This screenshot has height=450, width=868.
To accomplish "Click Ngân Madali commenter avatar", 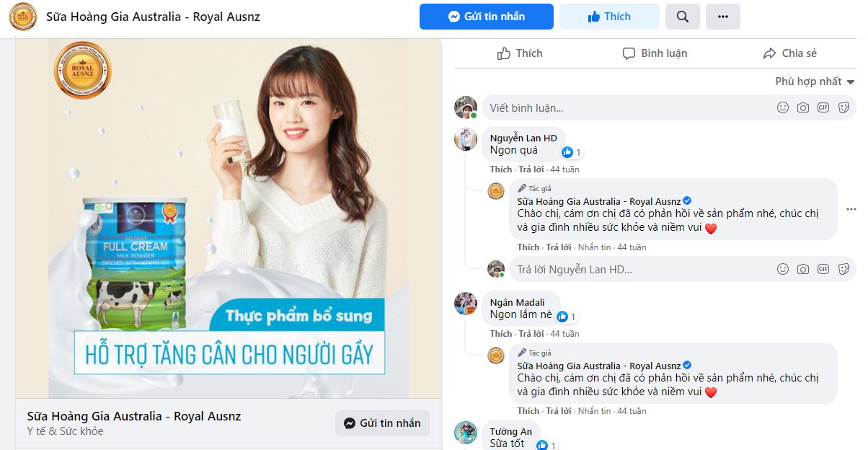I will click(466, 303).
